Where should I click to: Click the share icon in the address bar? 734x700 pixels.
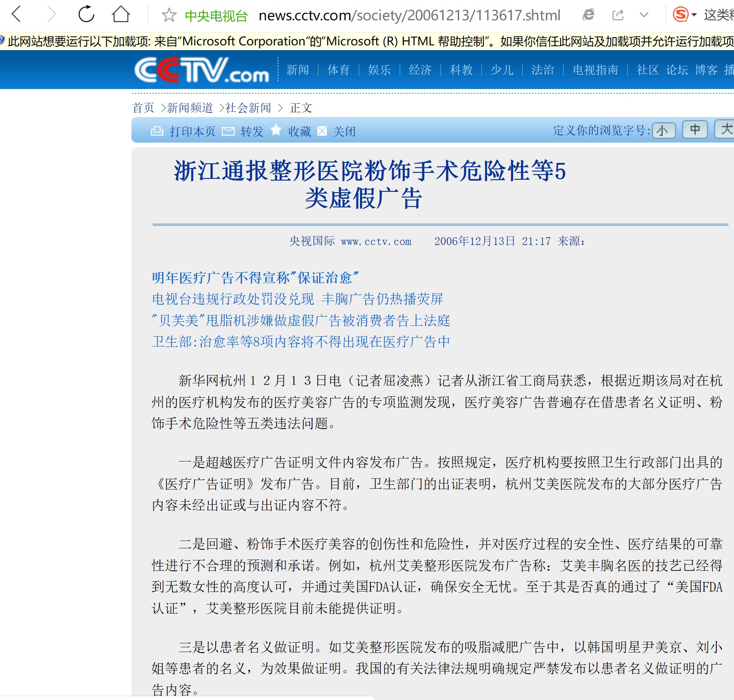coord(618,15)
